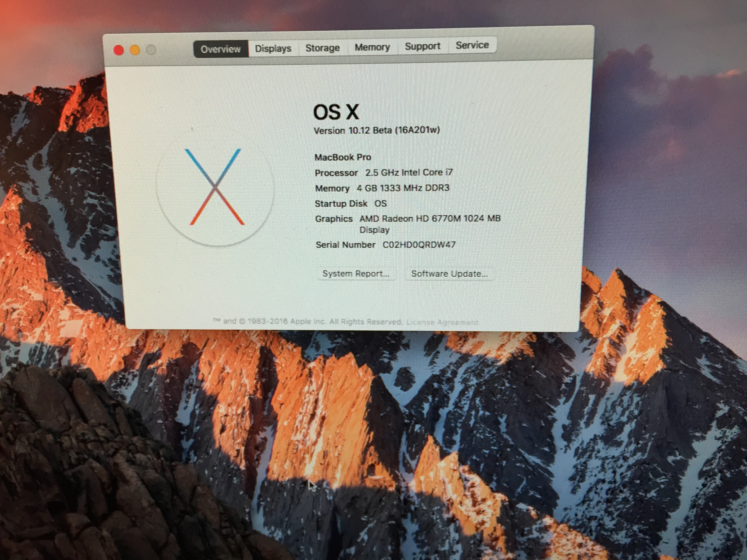
Task: Open the Storage tab
Action: pos(322,48)
